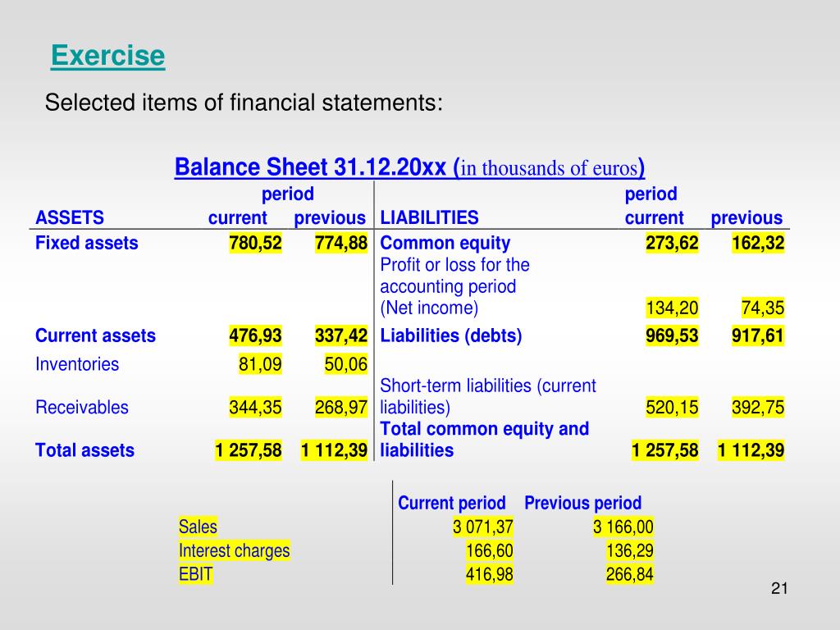Click Current assets row label

pos(95,336)
